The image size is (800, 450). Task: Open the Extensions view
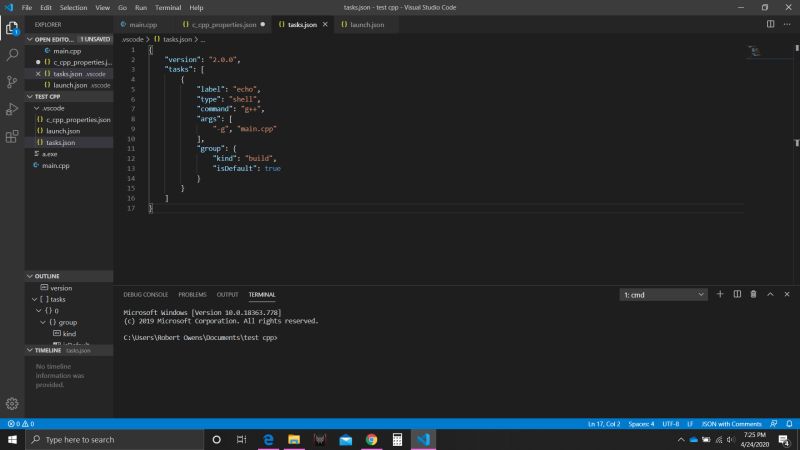[x=12, y=136]
